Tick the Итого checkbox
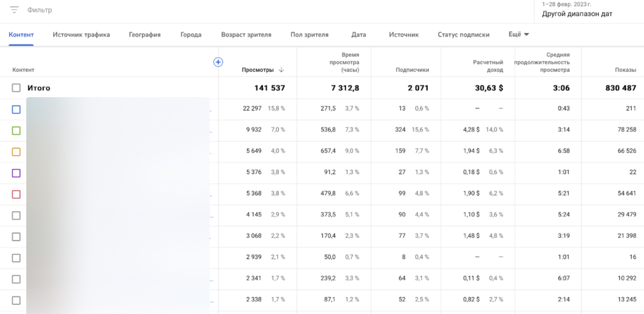The width and height of the screenshot is (644, 314). (16, 88)
